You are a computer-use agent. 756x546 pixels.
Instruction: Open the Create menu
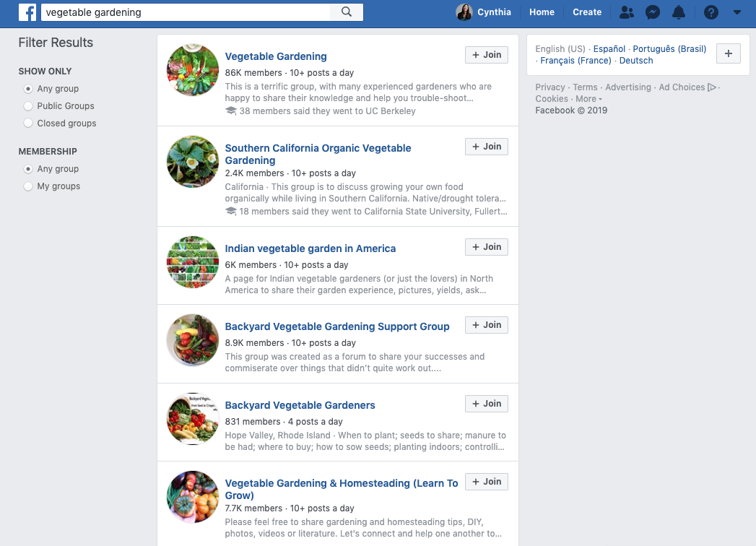(x=587, y=12)
